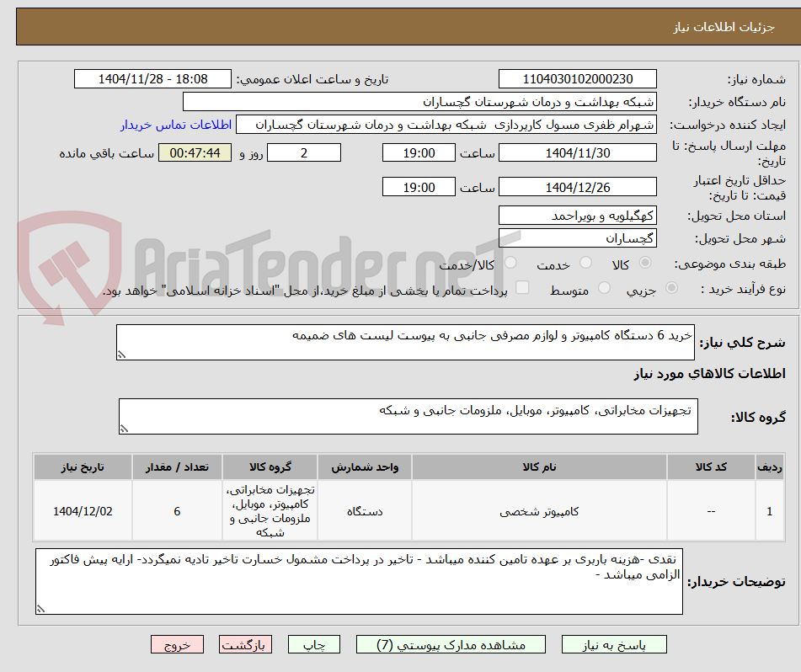Toggle the Islamic treasury payment checkbox
Image resolution: width=801 pixels, height=672 pixels.
click(522, 288)
